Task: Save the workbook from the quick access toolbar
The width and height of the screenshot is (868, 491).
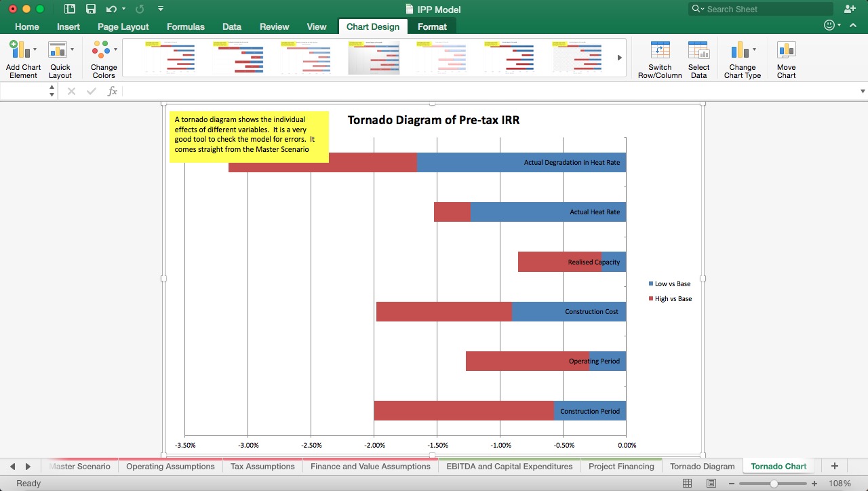Action: (x=92, y=9)
